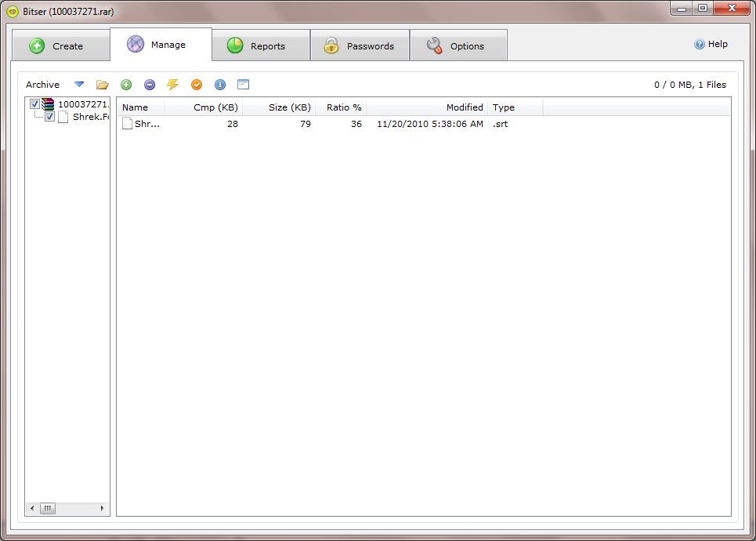Open an archive using the folder icon
This screenshot has height=541, width=756.
[x=102, y=85]
